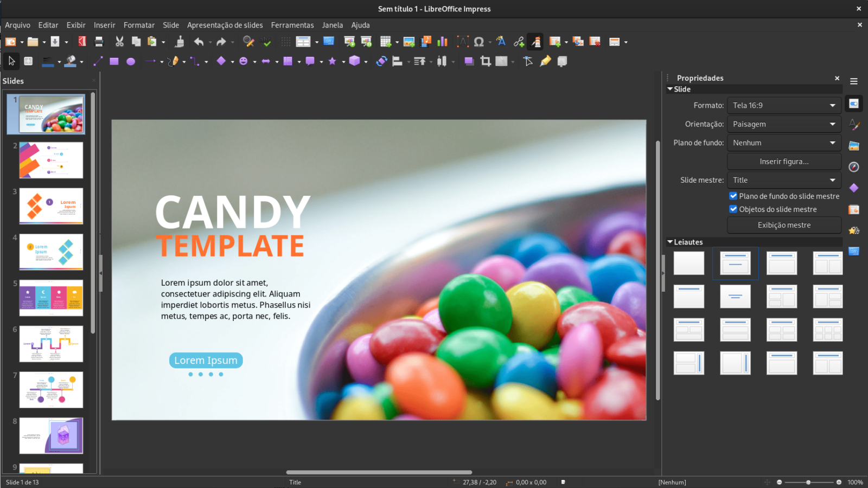Uncheck 'Plano de fundo do slide mestre'
The image size is (868, 488).
(733, 196)
